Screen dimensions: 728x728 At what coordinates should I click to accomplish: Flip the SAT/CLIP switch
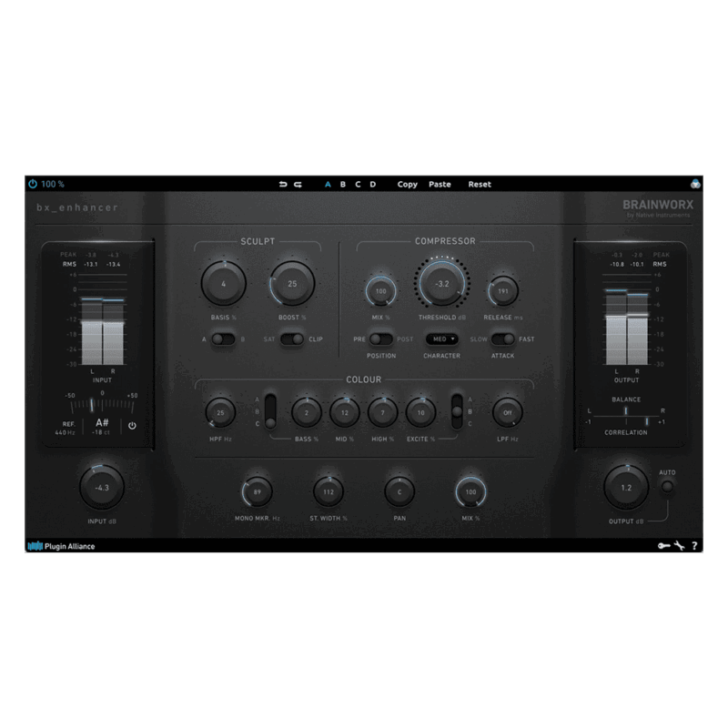(292, 339)
